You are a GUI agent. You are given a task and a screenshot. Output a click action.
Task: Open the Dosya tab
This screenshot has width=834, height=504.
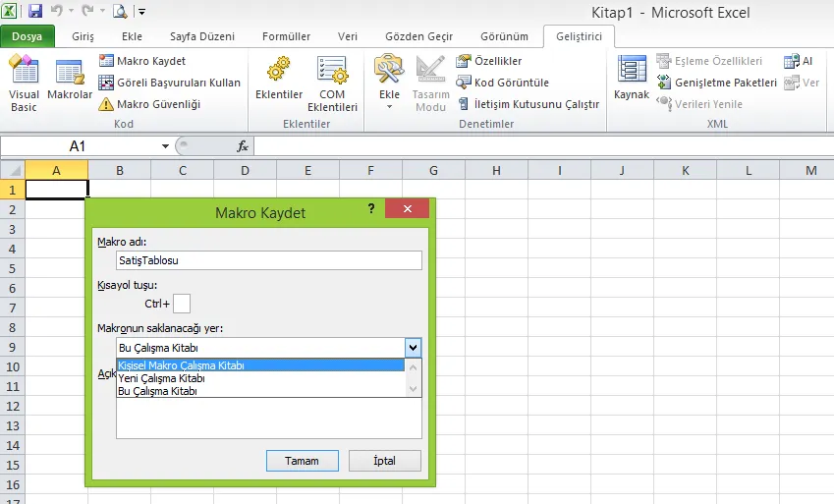click(27, 36)
